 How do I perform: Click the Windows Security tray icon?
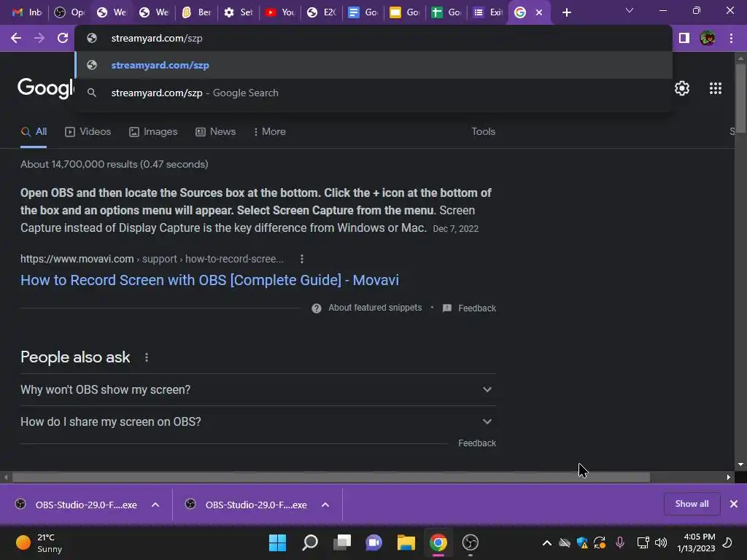(581, 542)
